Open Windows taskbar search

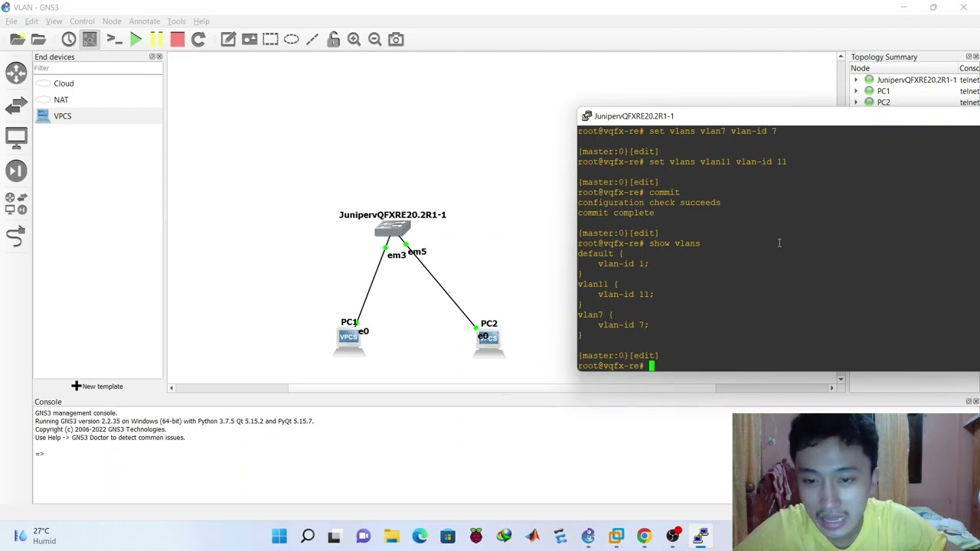[x=308, y=536]
